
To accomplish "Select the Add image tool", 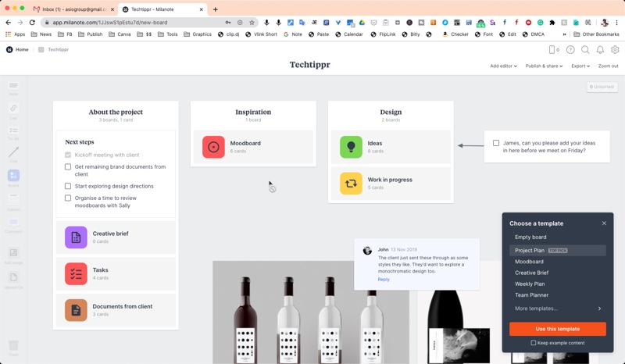I will point(13,255).
